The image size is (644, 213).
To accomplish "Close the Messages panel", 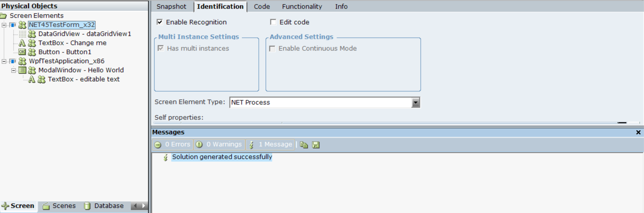I will point(638,132).
